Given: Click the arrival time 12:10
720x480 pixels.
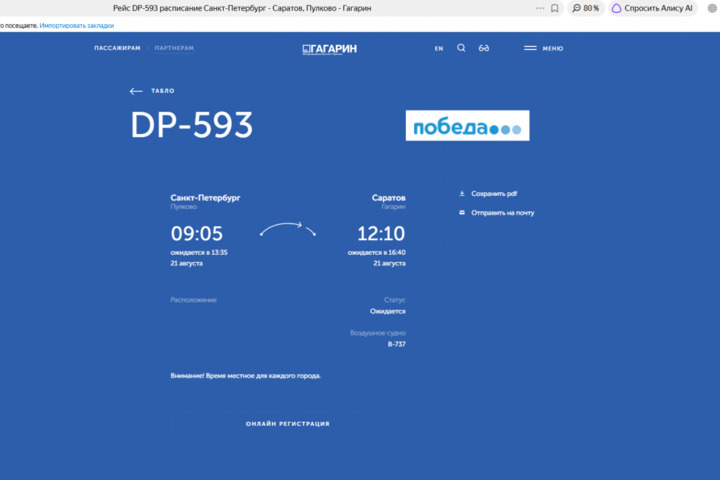Looking at the screenshot, I should click(381, 233).
